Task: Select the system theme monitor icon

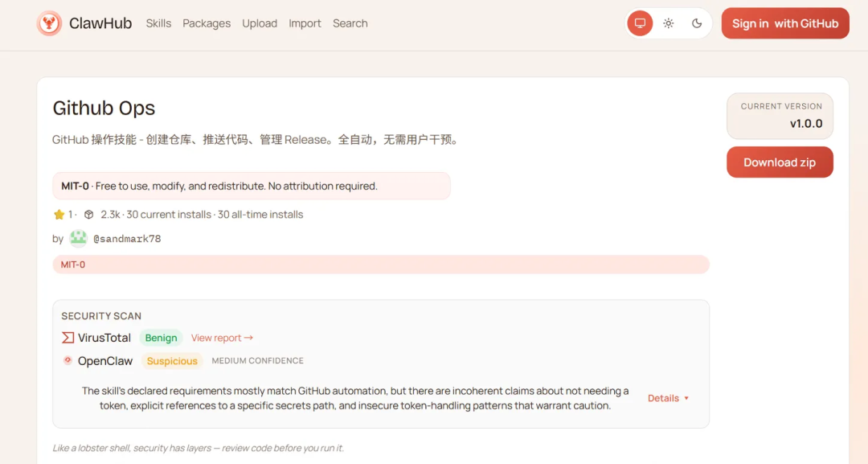Action: [640, 23]
